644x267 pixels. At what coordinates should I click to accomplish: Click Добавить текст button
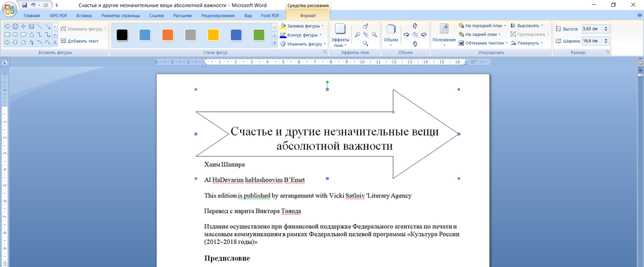click(80, 41)
